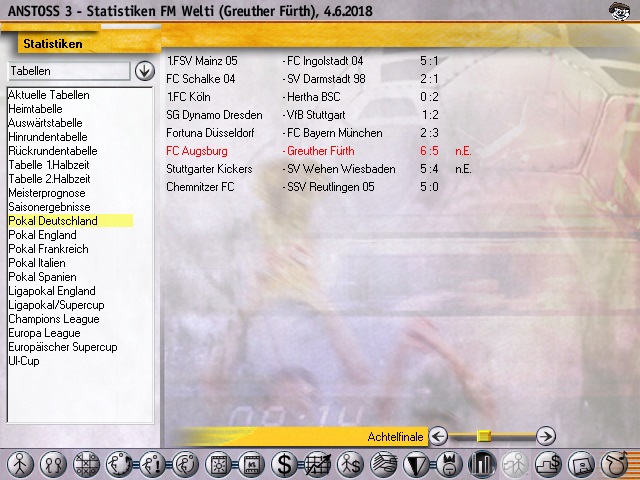Select Pokal Frankreich entry
The width and height of the screenshot is (640, 480).
click(x=48, y=249)
